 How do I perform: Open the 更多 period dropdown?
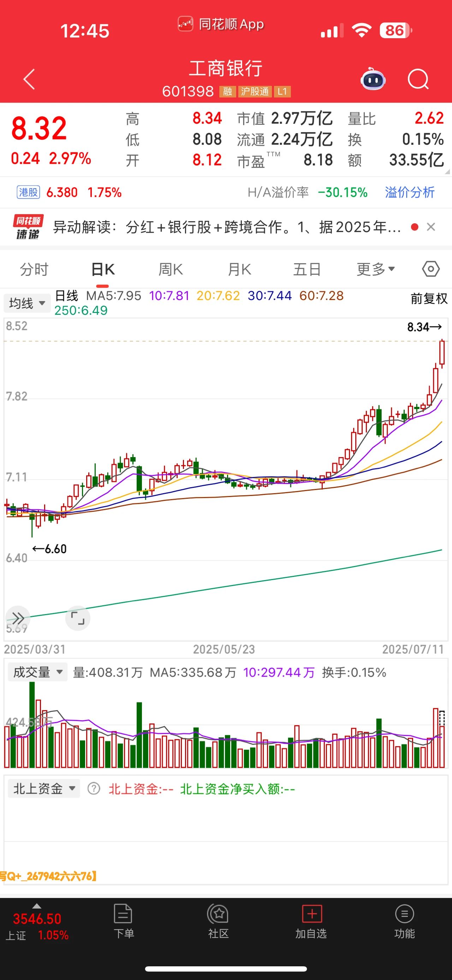click(376, 269)
